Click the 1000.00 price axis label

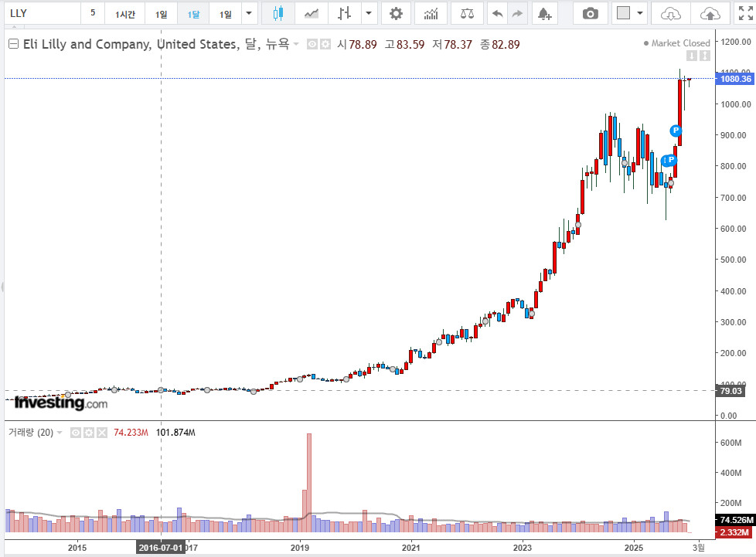pos(735,104)
